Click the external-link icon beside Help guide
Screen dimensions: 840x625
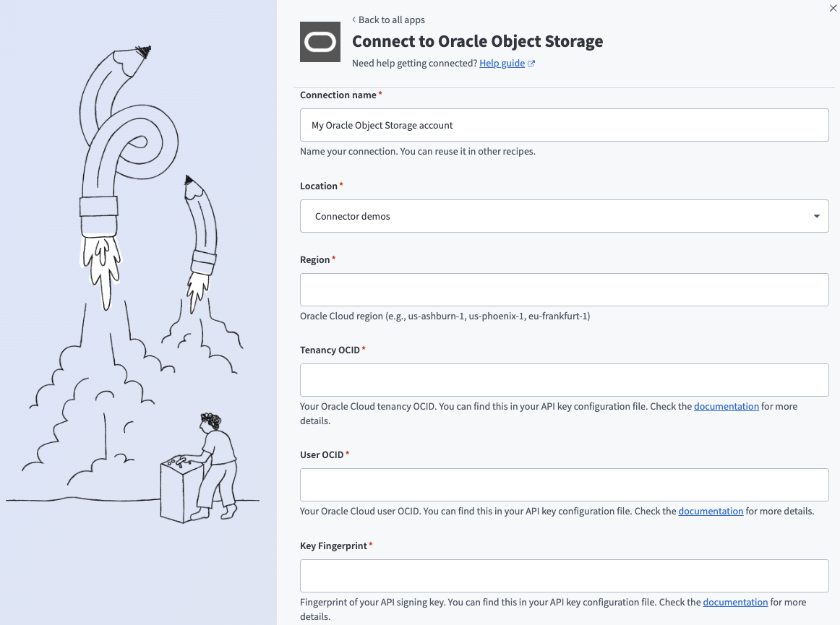[532, 63]
